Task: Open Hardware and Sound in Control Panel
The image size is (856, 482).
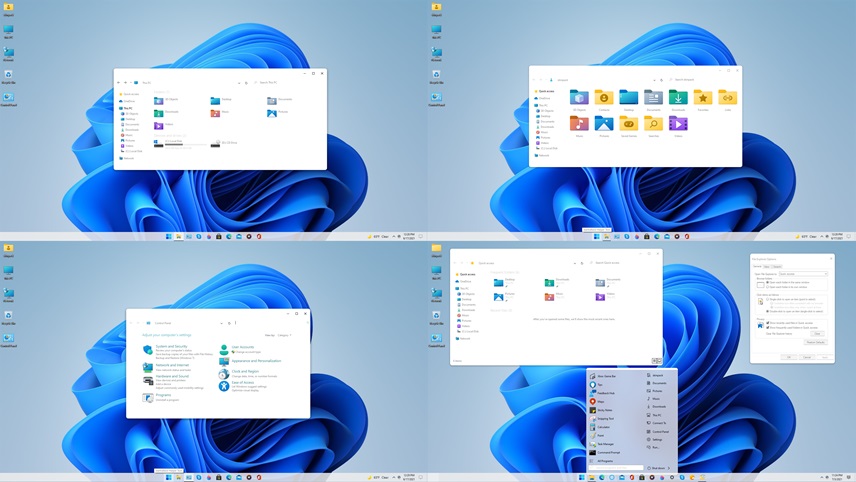Action: point(173,376)
